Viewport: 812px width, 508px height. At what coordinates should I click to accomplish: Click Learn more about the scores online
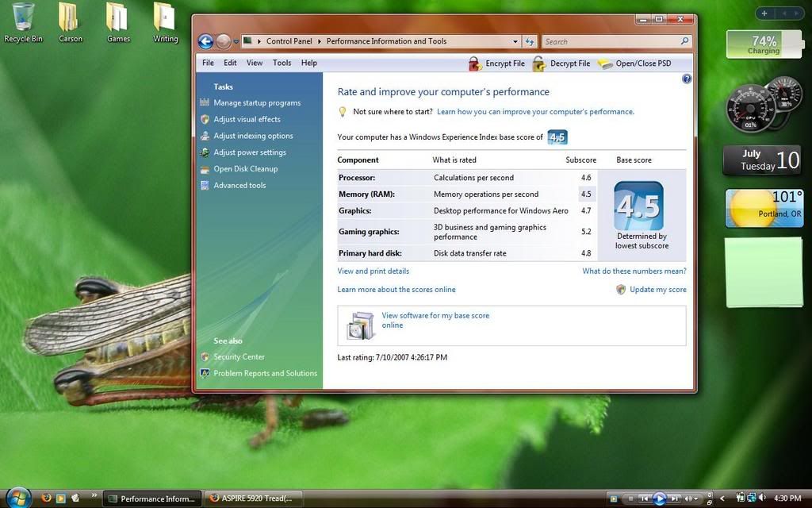396,290
